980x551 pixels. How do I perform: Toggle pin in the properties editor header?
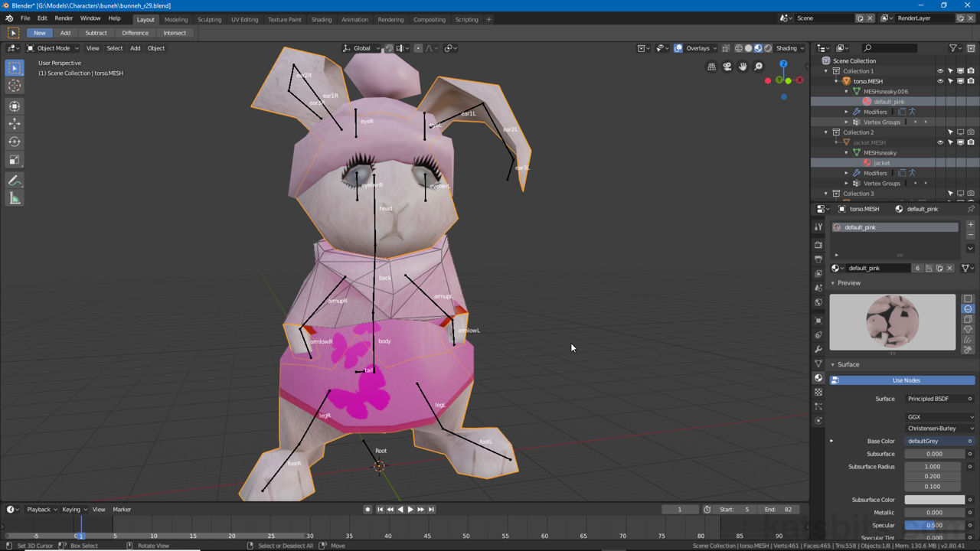(971, 209)
